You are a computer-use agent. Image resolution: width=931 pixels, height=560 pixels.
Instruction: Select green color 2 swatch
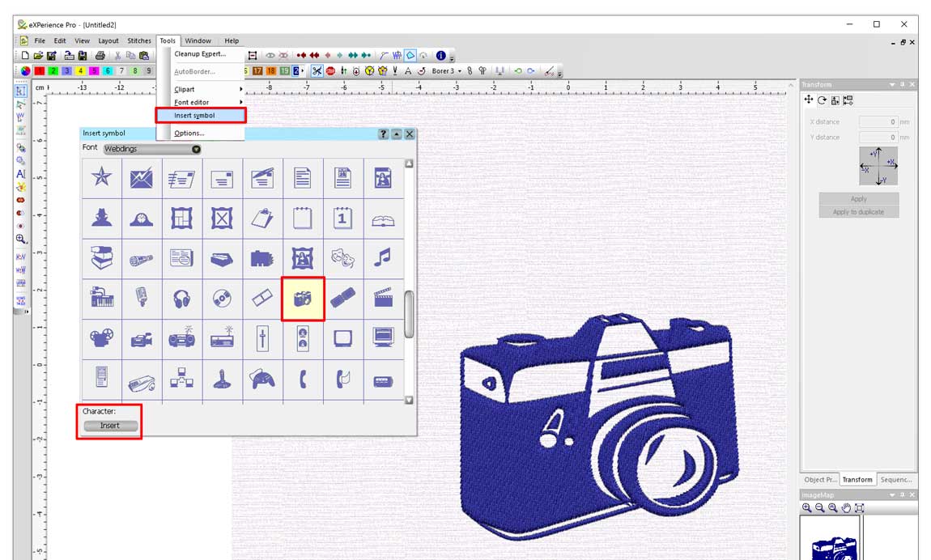53,70
